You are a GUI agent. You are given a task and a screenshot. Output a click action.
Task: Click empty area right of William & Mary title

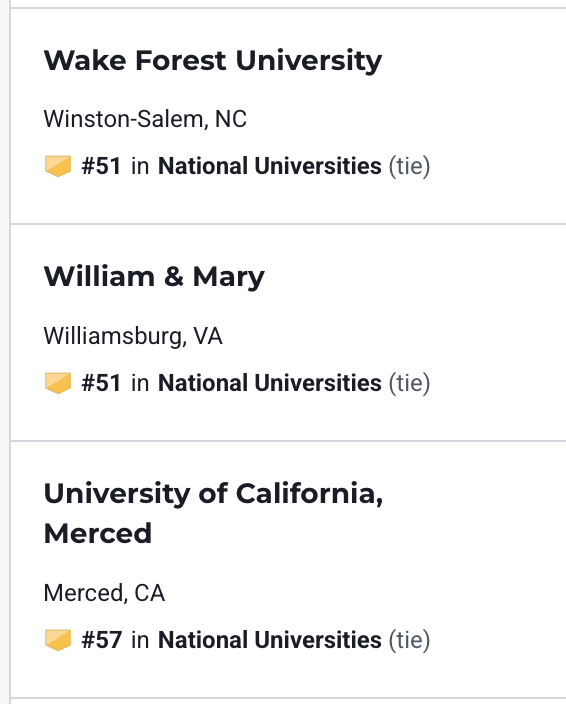(x=413, y=277)
